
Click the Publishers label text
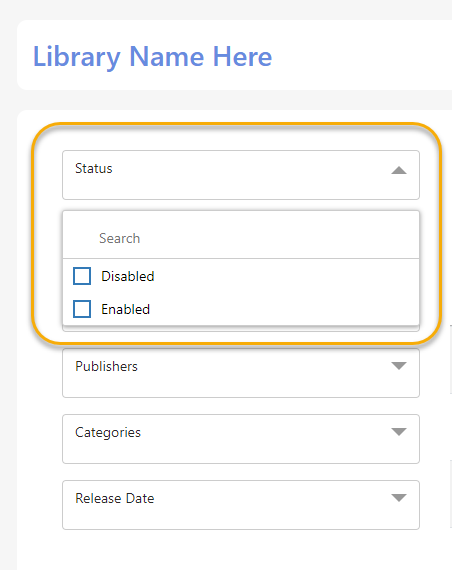pyautogui.click(x=106, y=366)
